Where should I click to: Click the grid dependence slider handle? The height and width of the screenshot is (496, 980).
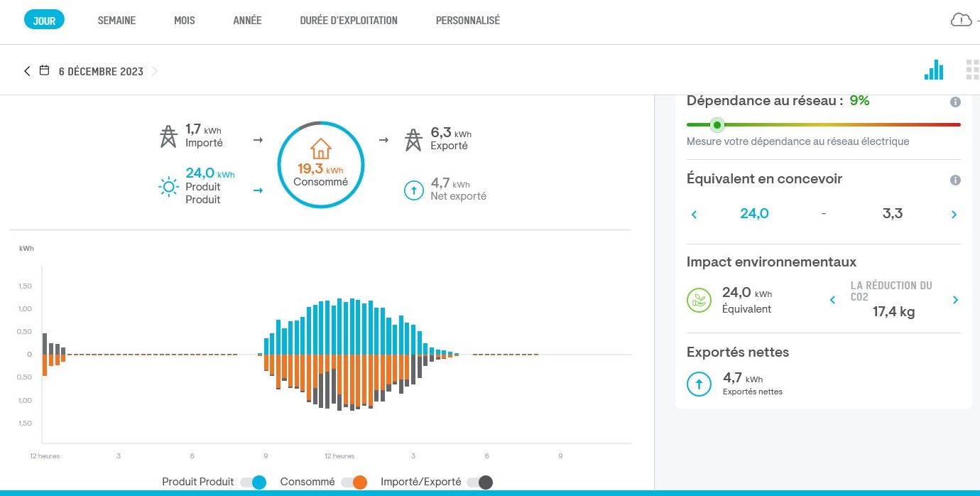pos(717,125)
